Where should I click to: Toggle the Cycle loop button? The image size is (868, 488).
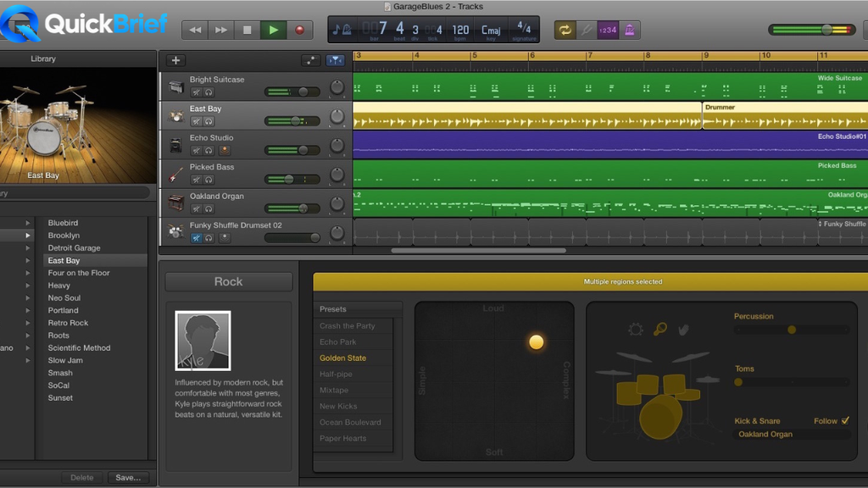565,30
